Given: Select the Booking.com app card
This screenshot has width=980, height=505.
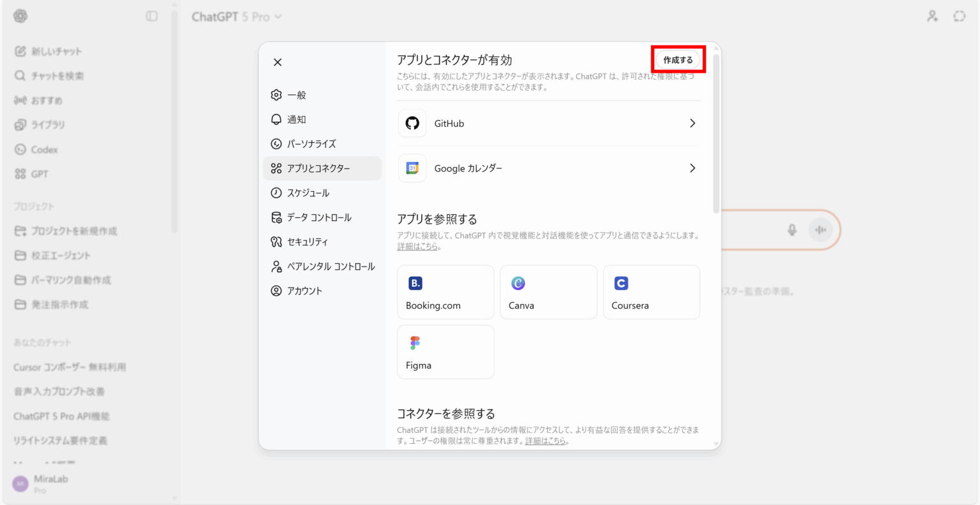Looking at the screenshot, I should (445, 292).
